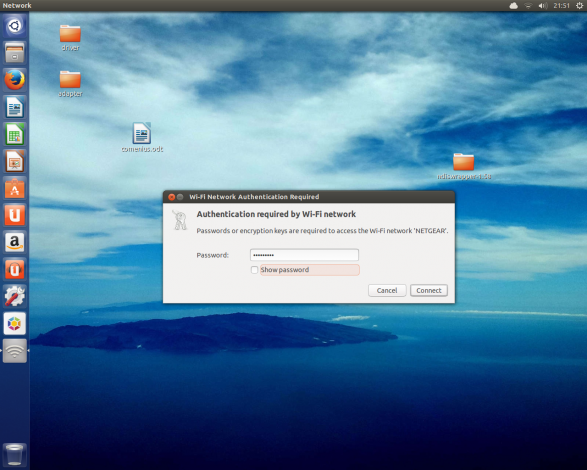
Task: Open System Settings gear-and-wrench icon
Action: 15,296
